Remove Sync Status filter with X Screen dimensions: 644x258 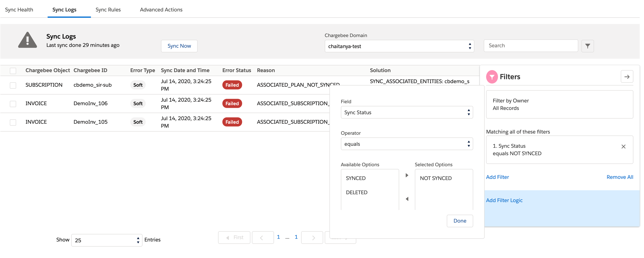tap(623, 147)
